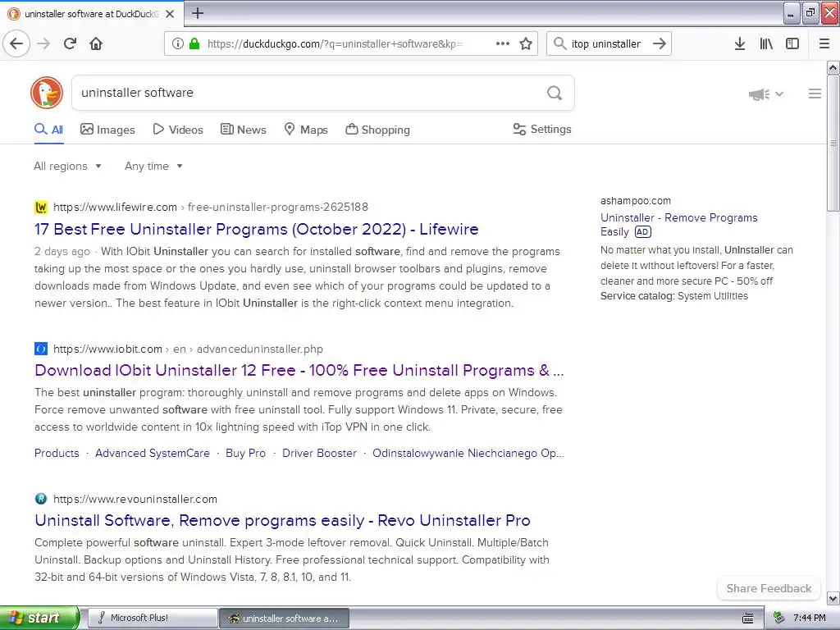Click the keyboard icon in taskbar

(748, 619)
